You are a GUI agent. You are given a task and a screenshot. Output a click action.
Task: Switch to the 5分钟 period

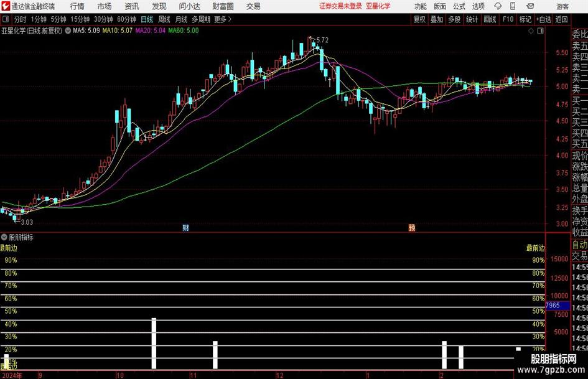(58, 19)
